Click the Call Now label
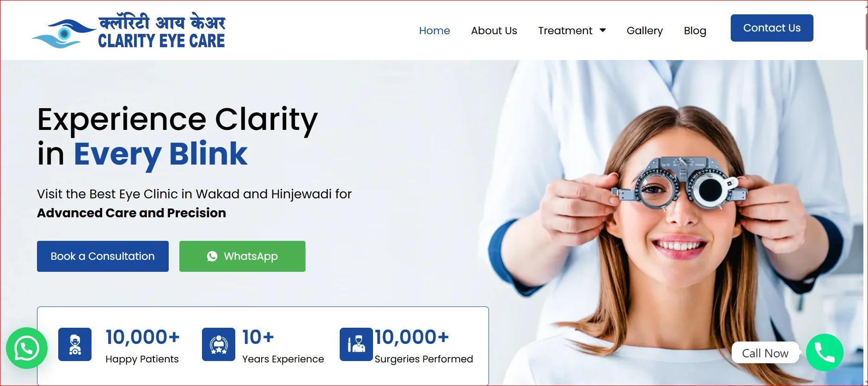This screenshot has height=386, width=868. click(x=765, y=353)
